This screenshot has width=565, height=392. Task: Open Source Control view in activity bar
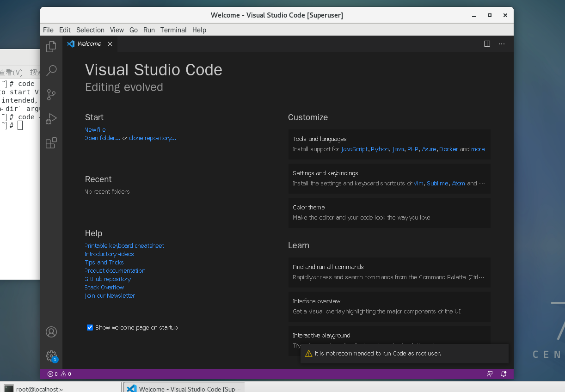click(x=51, y=95)
